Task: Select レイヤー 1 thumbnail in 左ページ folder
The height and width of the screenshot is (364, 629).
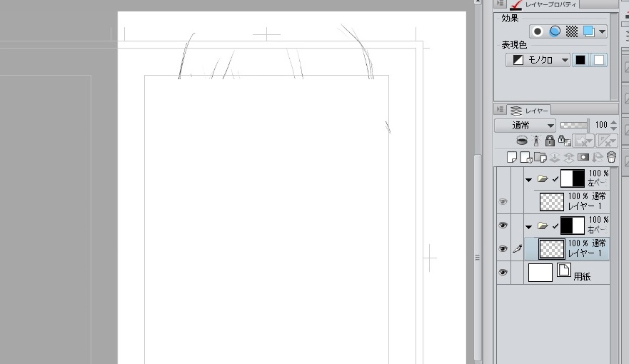Action: pyautogui.click(x=552, y=202)
